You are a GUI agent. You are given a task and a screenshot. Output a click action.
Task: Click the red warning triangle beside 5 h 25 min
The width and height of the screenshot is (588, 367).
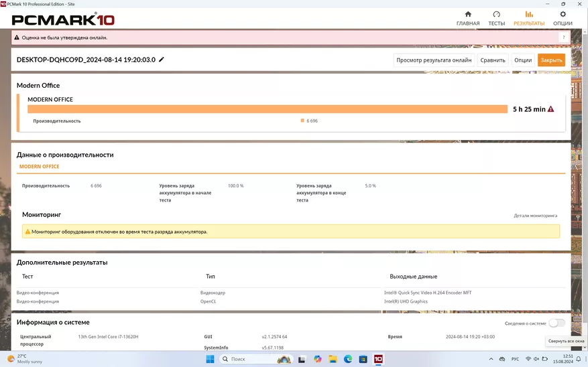pos(551,109)
